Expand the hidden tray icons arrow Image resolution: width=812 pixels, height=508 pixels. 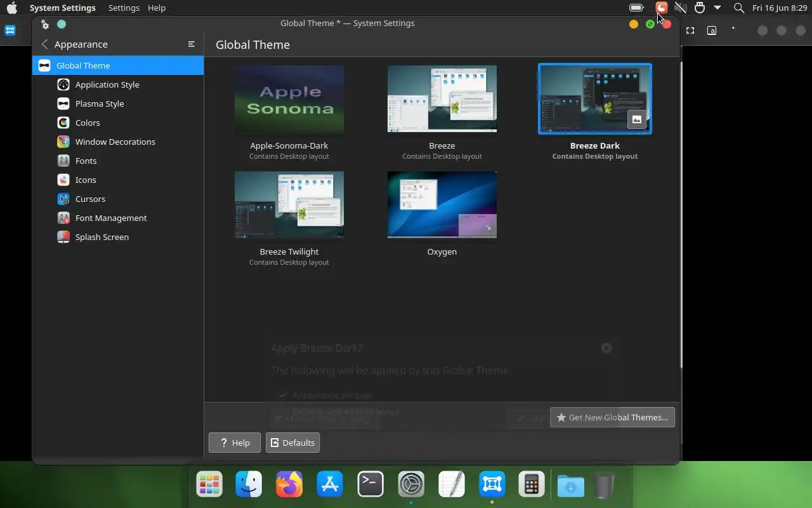click(x=717, y=8)
